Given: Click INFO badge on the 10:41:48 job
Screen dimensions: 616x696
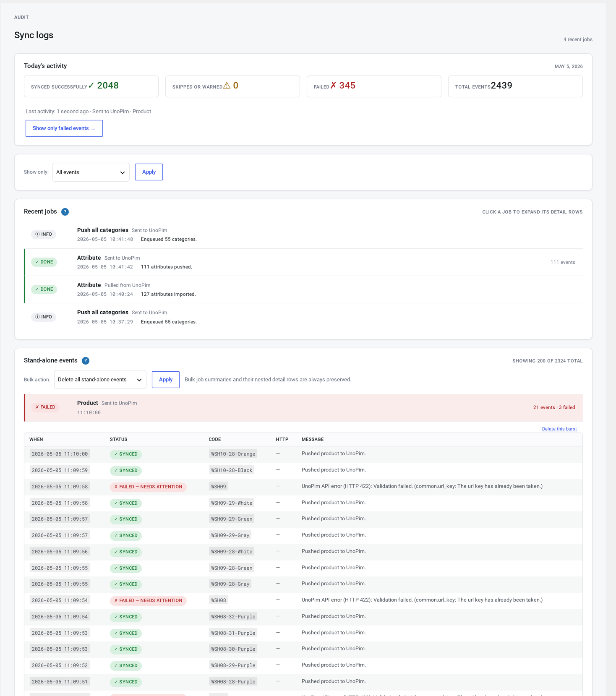Looking at the screenshot, I should click(x=44, y=234).
